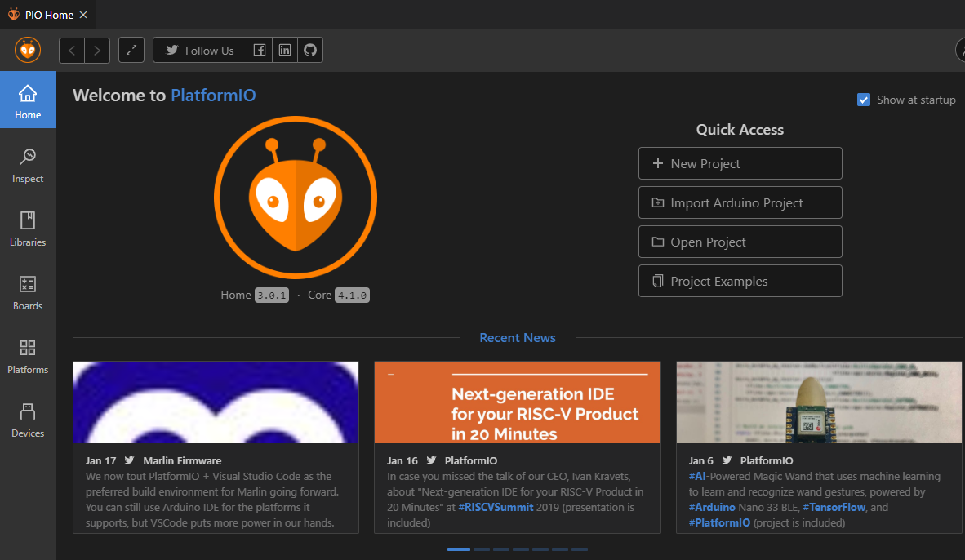965x560 pixels.
Task: Click the Jan 6 date text
Action: tap(701, 461)
